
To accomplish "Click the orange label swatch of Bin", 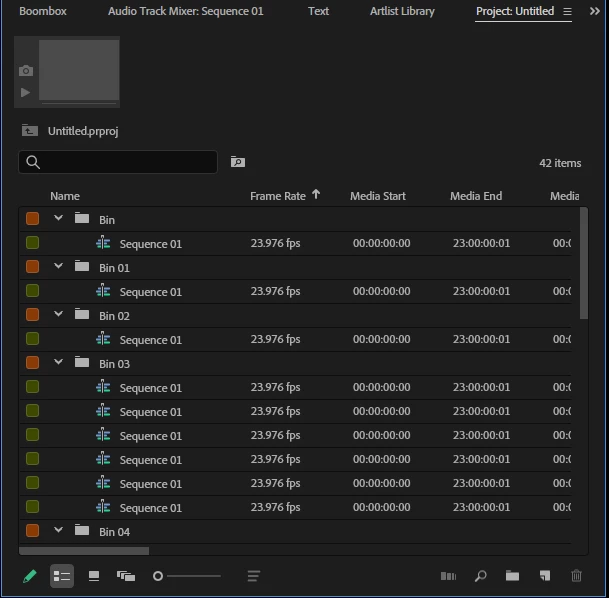I will pyautogui.click(x=32, y=219).
